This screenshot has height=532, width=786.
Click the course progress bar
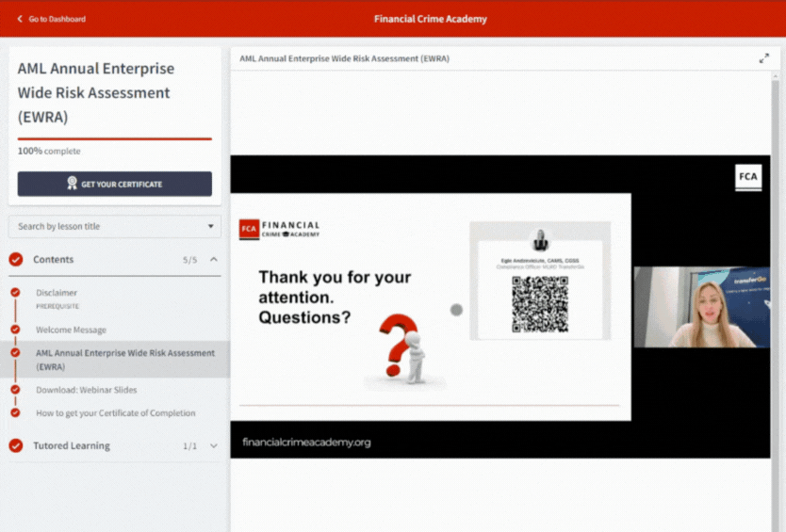(x=115, y=138)
